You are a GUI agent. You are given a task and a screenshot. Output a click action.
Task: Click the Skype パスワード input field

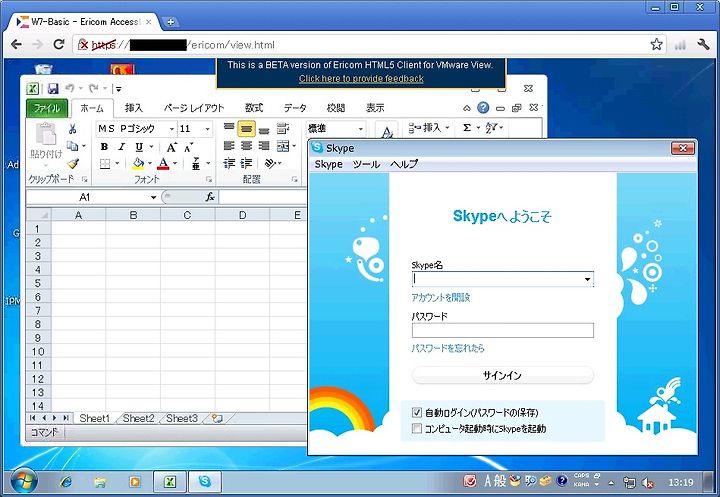[503, 330]
